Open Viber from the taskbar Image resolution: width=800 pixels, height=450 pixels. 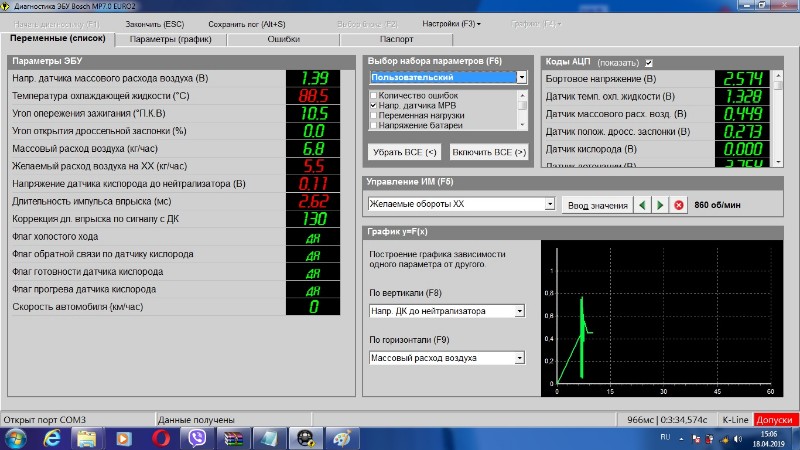tap(197, 438)
